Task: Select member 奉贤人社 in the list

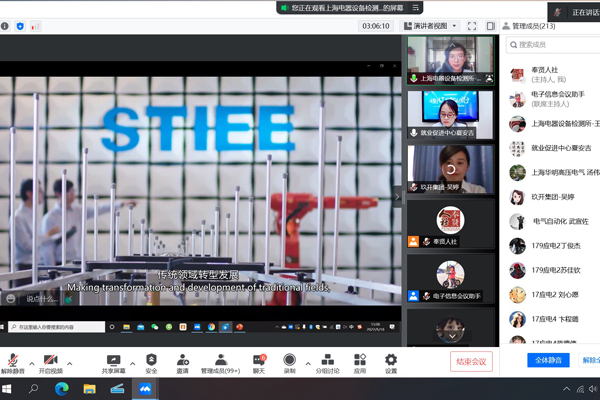Action: click(x=553, y=75)
